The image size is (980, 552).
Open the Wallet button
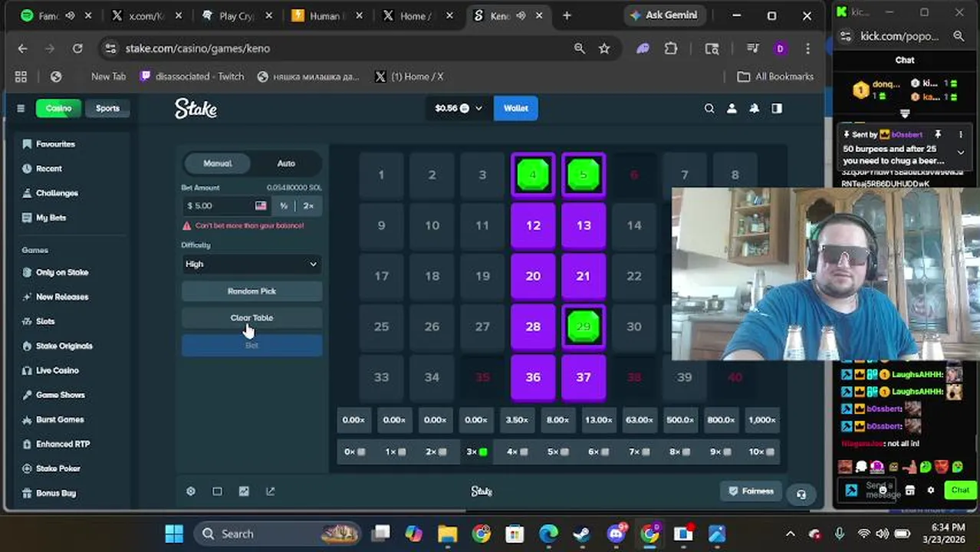point(515,108)
